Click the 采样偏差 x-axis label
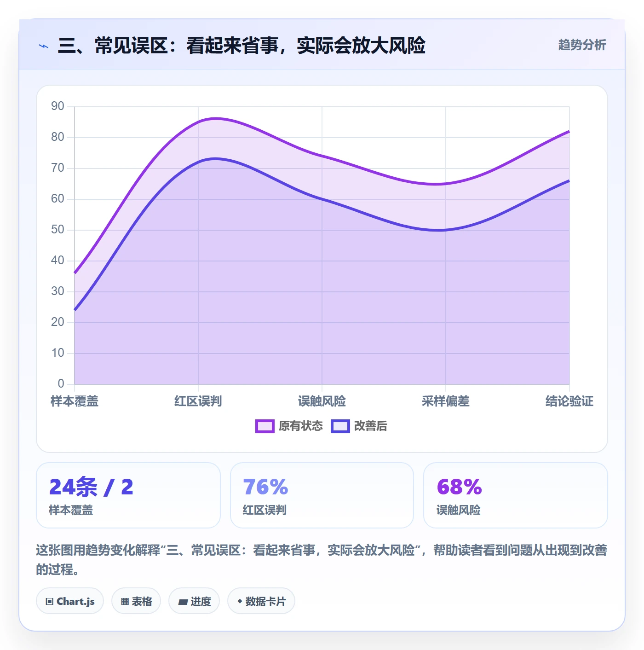The image size is (644, 650). click(x=446, y=401)
